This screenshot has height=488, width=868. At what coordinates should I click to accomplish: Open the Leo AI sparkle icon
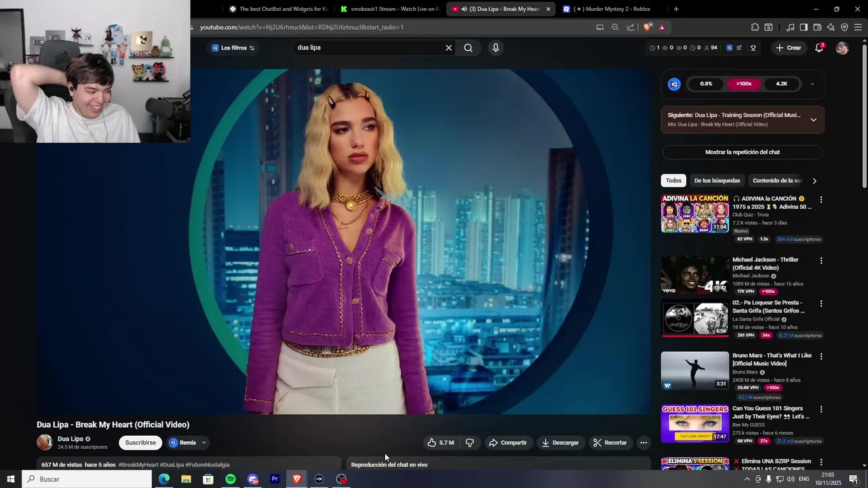[x=831, y=27]
